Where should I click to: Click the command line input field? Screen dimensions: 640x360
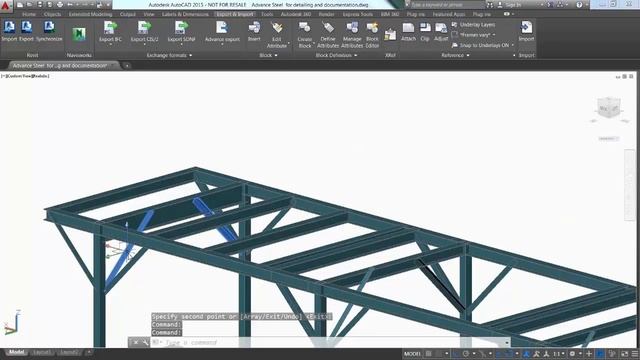pyautogui.click(x=331, y=342)
